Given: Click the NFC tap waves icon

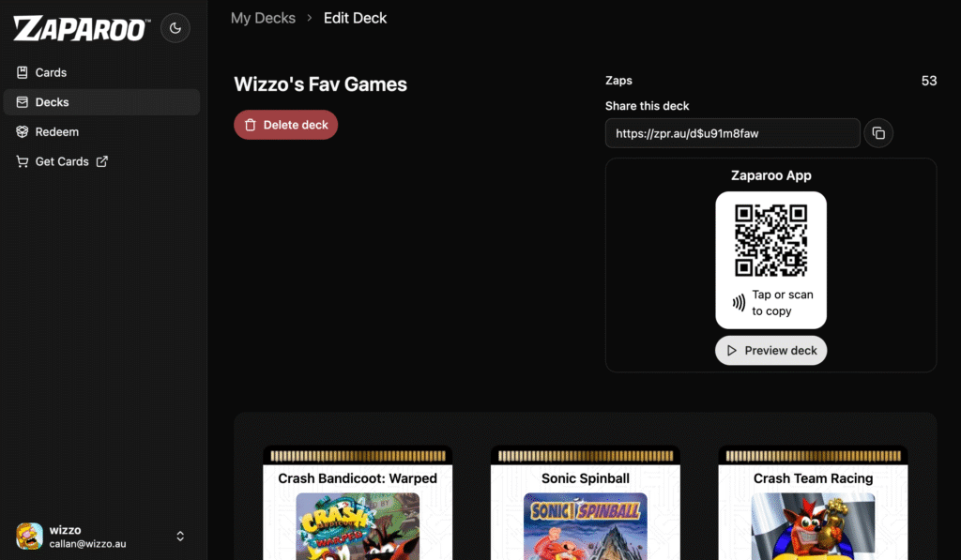Looking at the screenshot, I should point(740,302).
